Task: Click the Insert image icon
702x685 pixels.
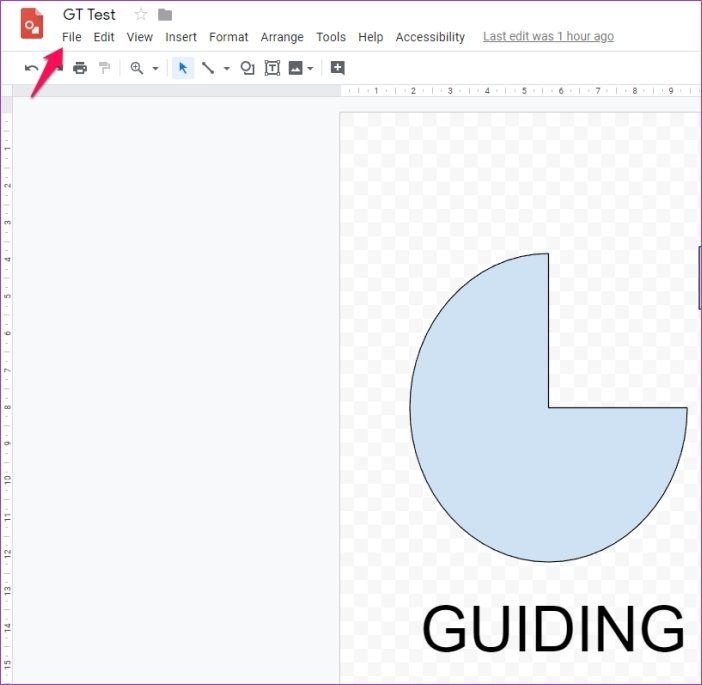Action: coord(295,68)
